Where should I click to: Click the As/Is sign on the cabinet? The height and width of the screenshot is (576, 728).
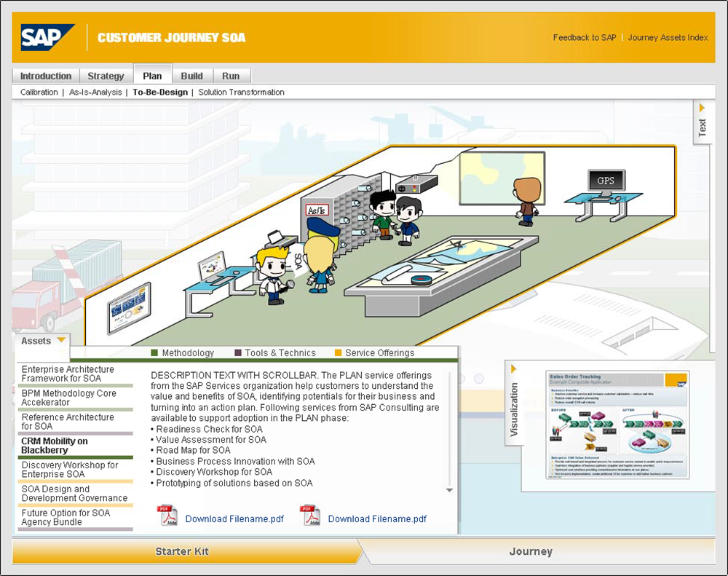pyautogui.click(x=317, y=210)
